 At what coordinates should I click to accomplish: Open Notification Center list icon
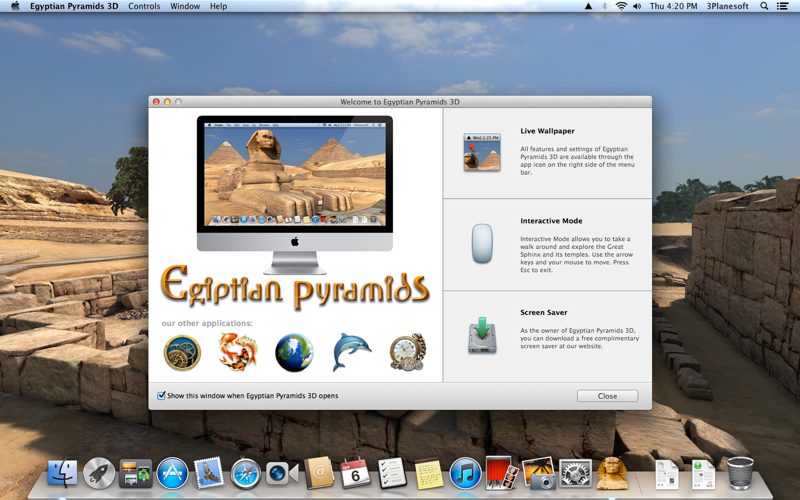tap(782, 6)
